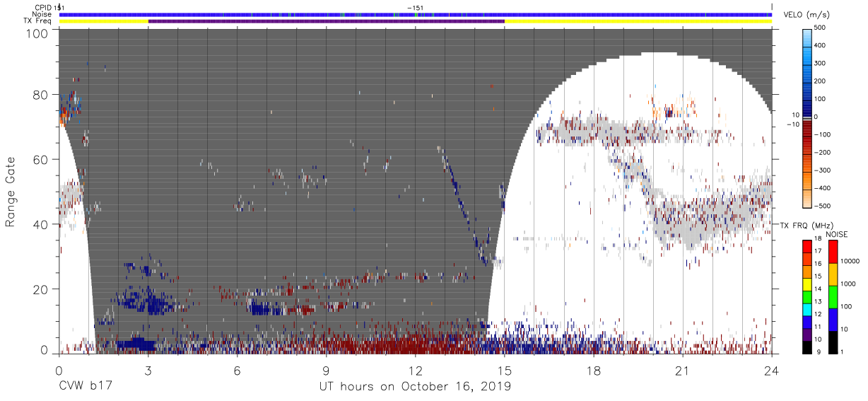The width and height of the screenshot is (868, 401).
Task: Click the blue noise swatch between 10 and 100
Action: pos(833,319)
